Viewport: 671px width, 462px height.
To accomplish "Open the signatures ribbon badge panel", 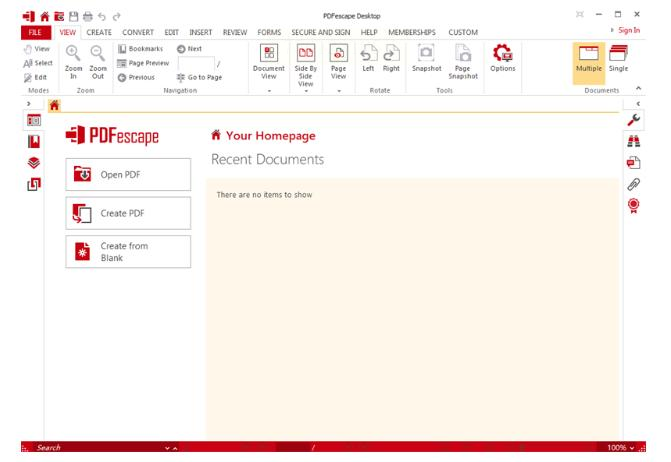I will 634,206.
